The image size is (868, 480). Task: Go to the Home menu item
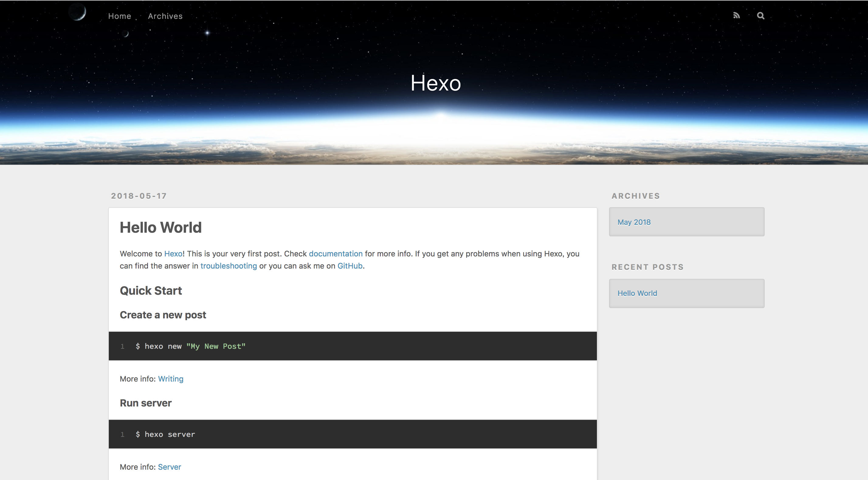120,16
